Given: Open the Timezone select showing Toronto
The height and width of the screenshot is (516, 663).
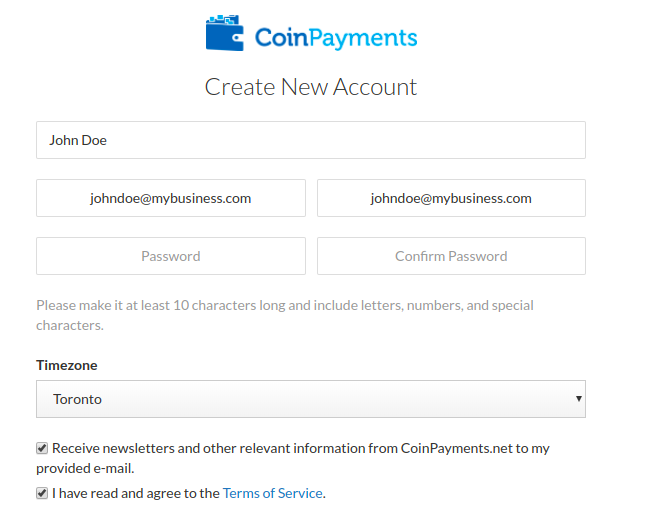Looking at the screenshot, I should tap(311, 399).
